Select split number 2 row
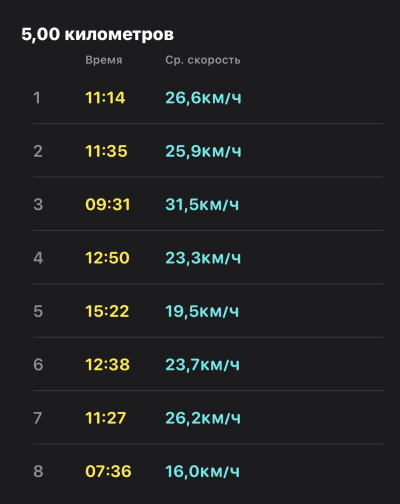Viewport: 400px width, 504px height. 208,151
